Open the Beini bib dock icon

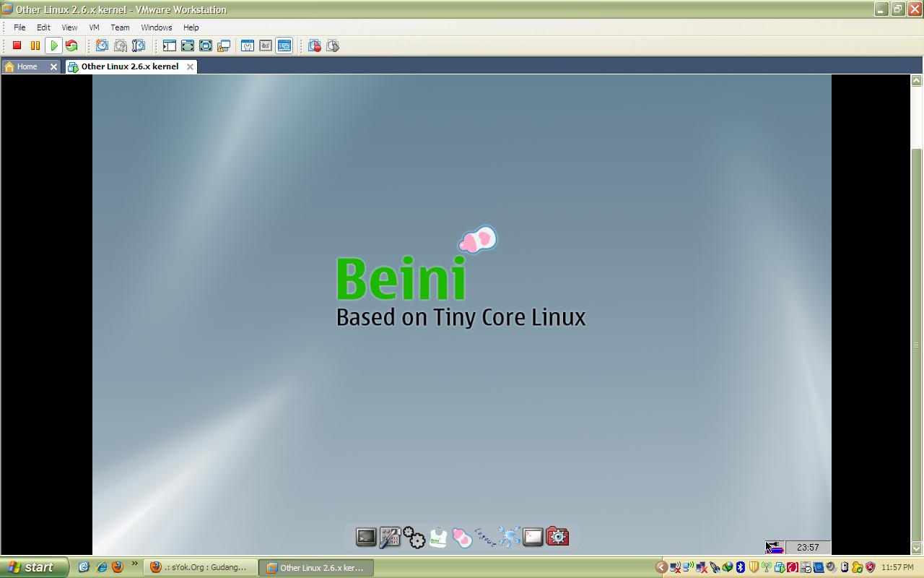tap(438, 537)
